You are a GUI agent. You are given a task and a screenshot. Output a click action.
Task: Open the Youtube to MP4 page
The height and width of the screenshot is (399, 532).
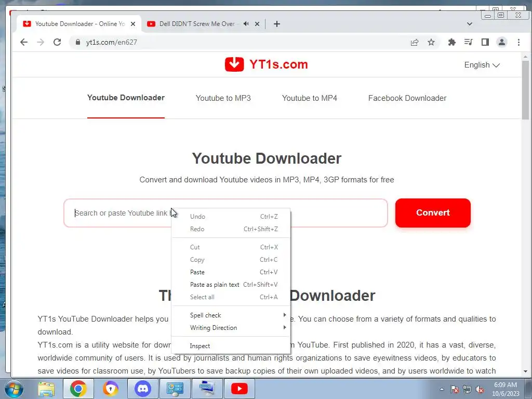[x=310, y=98]
